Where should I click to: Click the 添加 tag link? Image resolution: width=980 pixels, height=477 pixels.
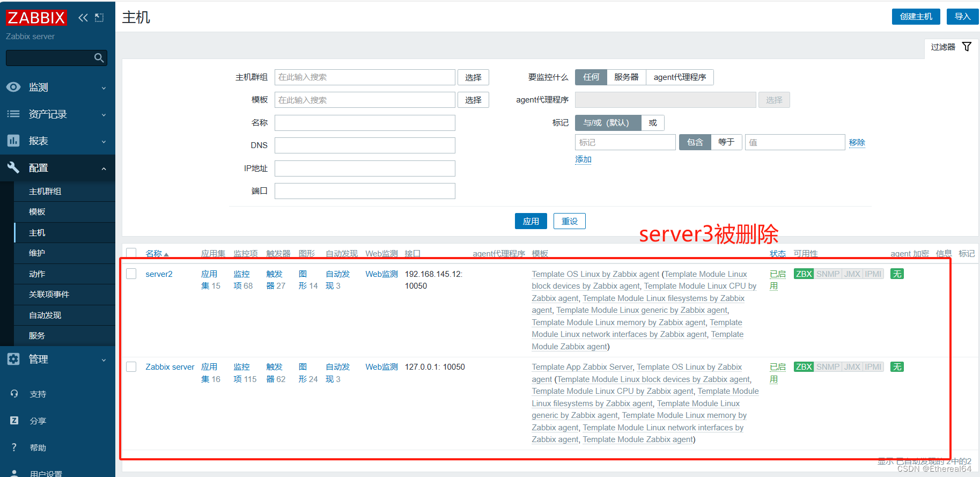coord(583,159)
